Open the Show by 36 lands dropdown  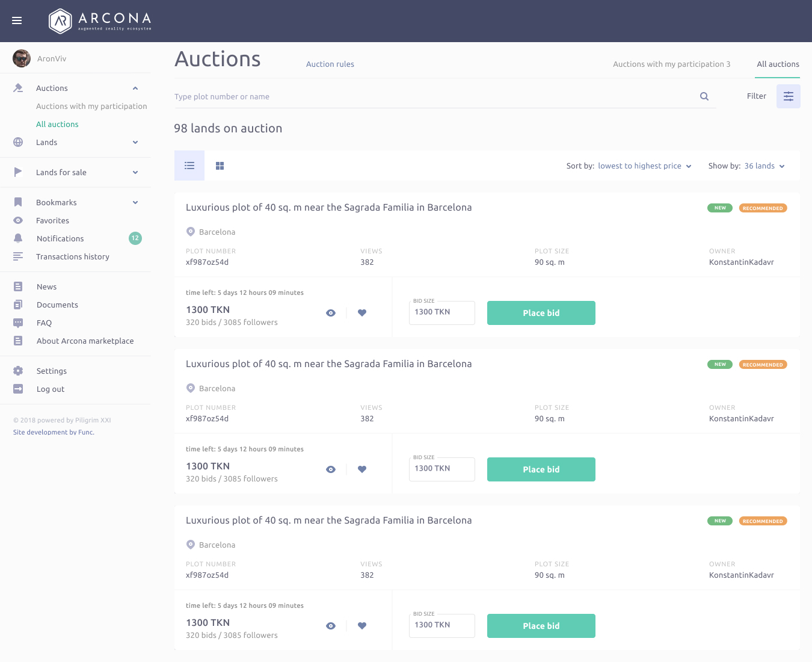coord(764,166)
